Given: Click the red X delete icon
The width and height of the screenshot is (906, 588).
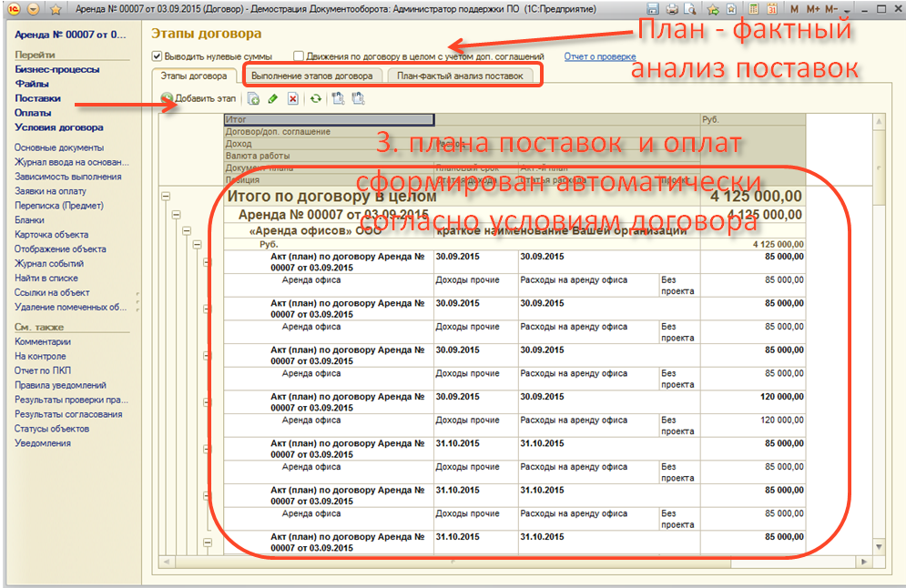Looking at the screenshot, I should (x=292, y=98).
